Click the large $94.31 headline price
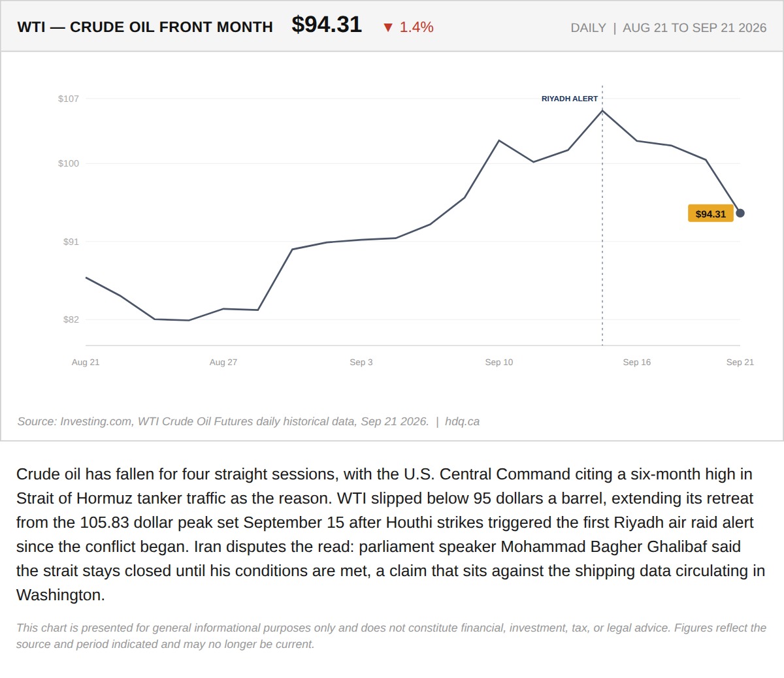This screenshot has height=678, width=784. (x=327, y=25)
